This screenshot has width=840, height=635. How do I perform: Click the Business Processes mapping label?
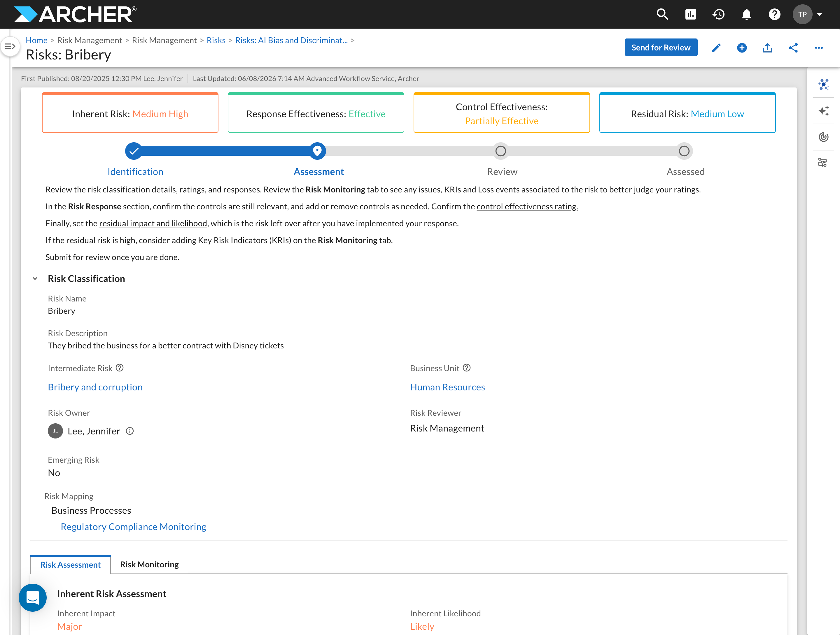91,511
